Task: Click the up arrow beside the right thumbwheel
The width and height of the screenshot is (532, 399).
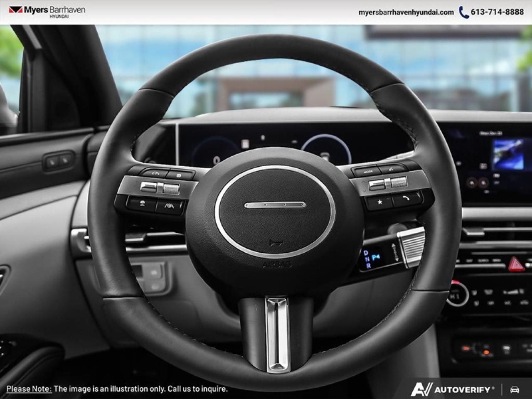Action: [x=364, y=182]
